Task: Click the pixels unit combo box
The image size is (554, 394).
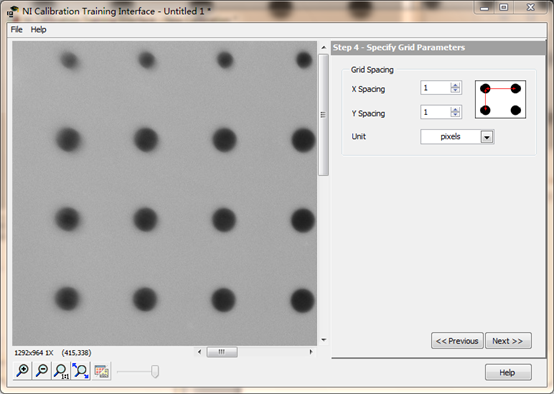Action: 457,137
